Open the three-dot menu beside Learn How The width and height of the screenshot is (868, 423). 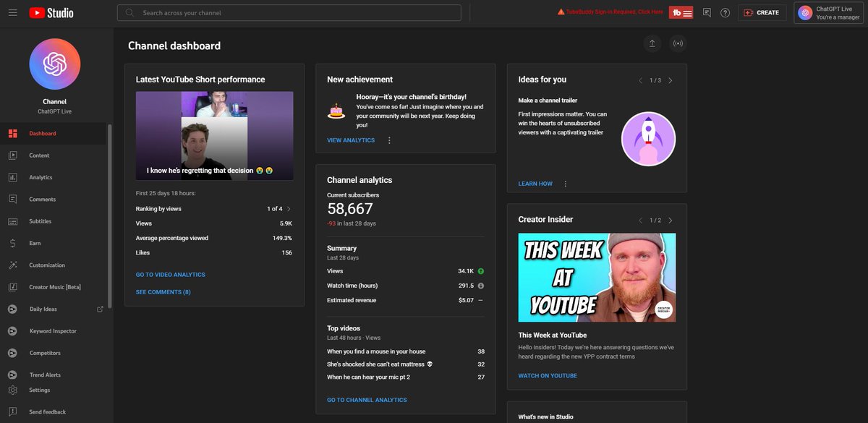tap(566, 184)
